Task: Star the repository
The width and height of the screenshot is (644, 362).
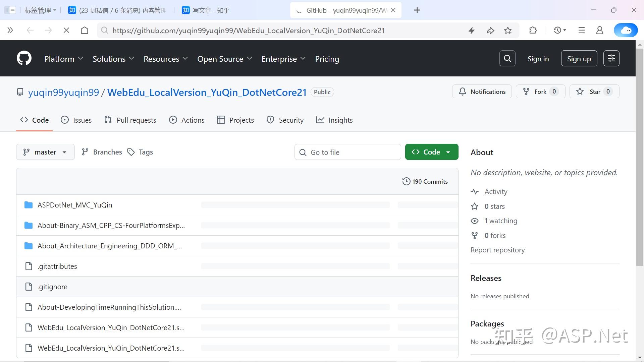Action: point(594,91)
